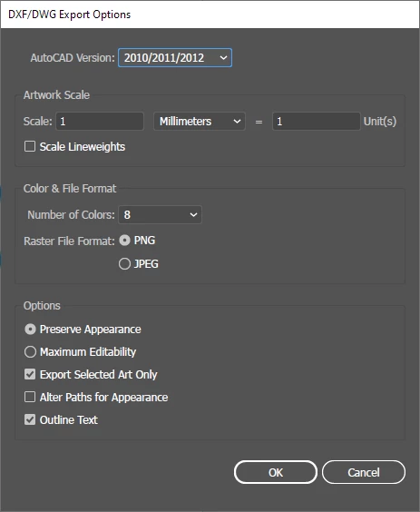
Task: Click the Options section heading
Action: (x=42, y=306)
